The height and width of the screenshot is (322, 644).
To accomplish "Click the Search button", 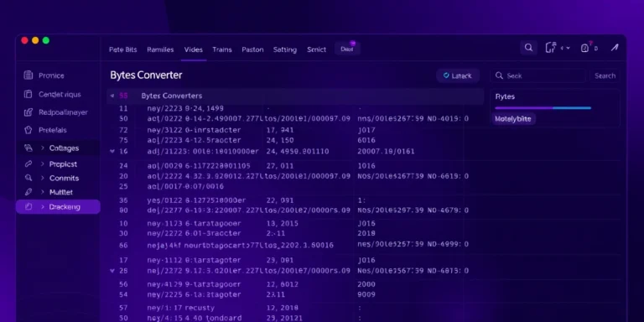I will click(x=605, y=75).
